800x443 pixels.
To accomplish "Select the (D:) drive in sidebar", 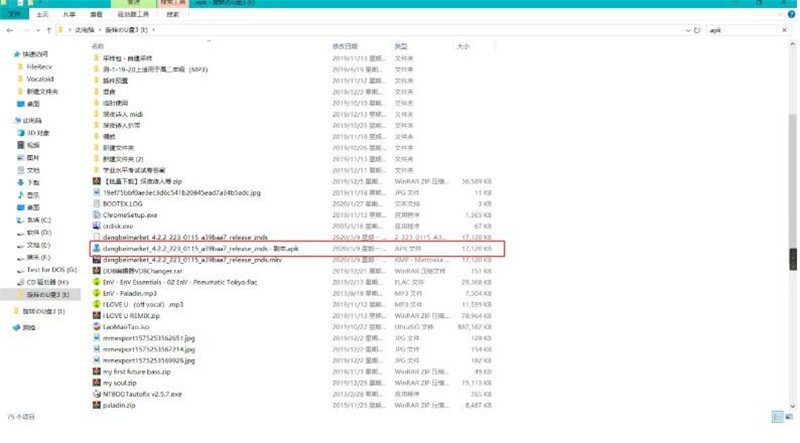I will point(39,232).
